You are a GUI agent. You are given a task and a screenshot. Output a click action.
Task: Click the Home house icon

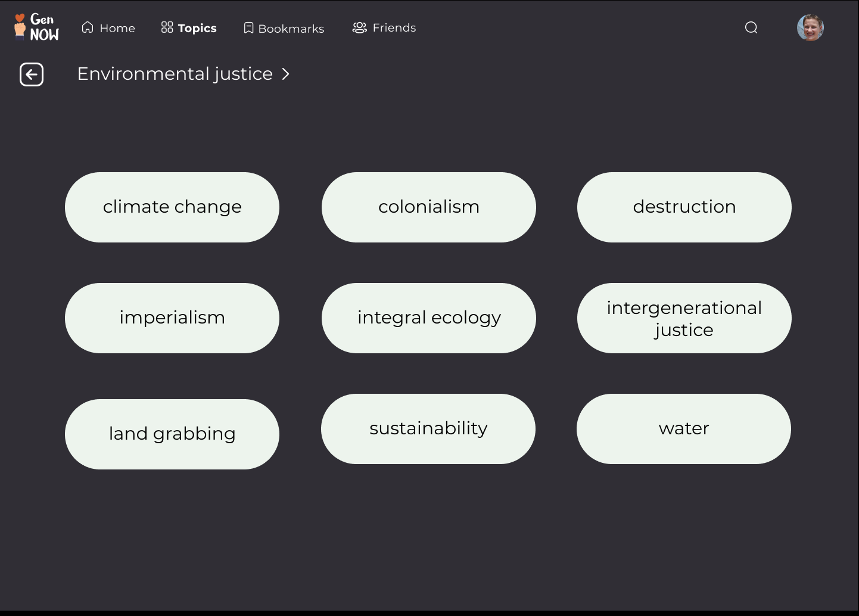click(88, 27)
